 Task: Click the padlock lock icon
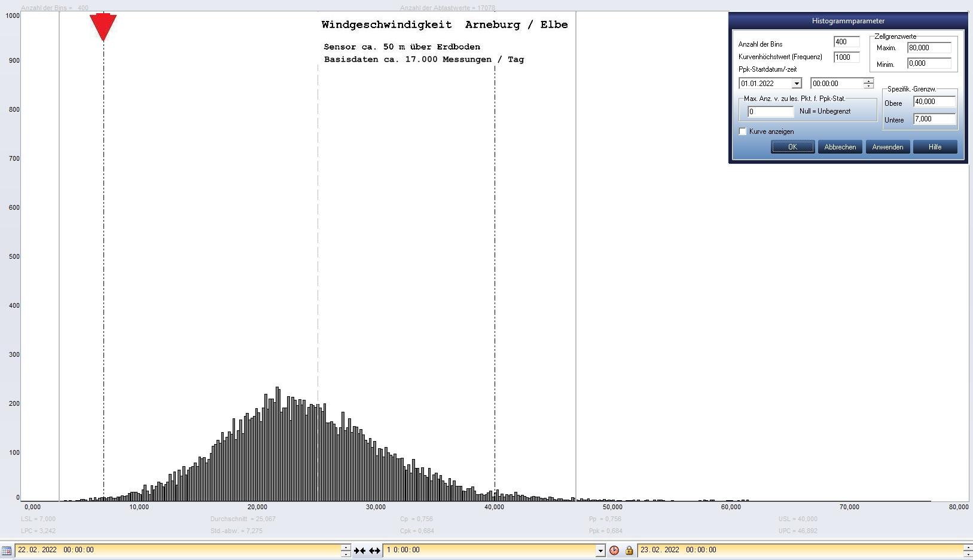(629, 550)
